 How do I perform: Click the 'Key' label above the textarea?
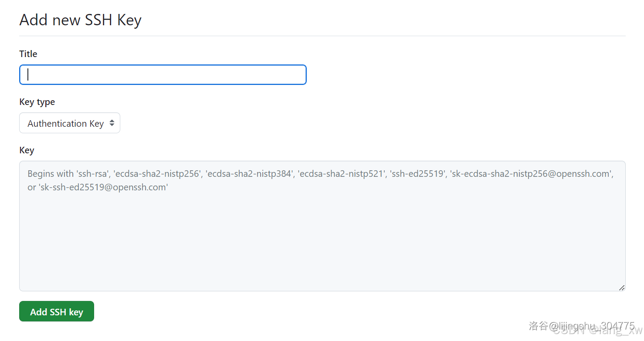(x=27, y=150)
